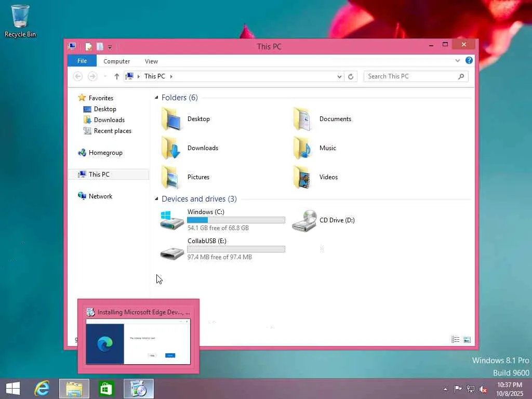Select the Desktop folder icon
Image resolution: width=532 pixels, height=399 pixels.
pyautogui.click(x=171, y=119)
